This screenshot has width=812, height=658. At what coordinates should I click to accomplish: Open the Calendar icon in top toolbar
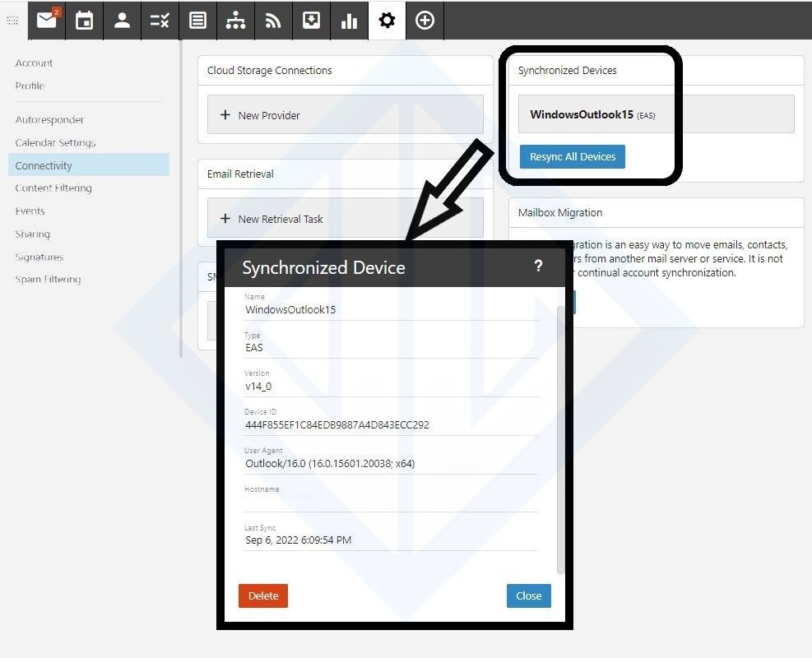[x=85, y=21]
